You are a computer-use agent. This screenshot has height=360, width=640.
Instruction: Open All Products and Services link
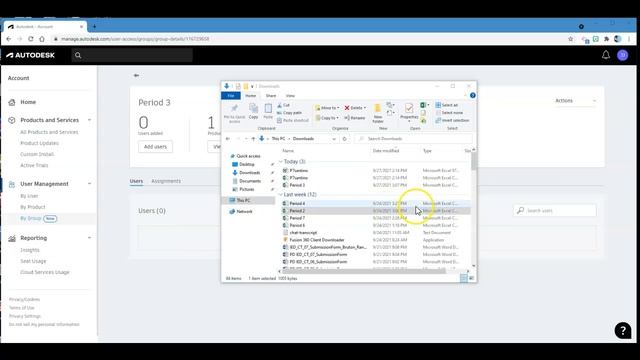point(49,132)
